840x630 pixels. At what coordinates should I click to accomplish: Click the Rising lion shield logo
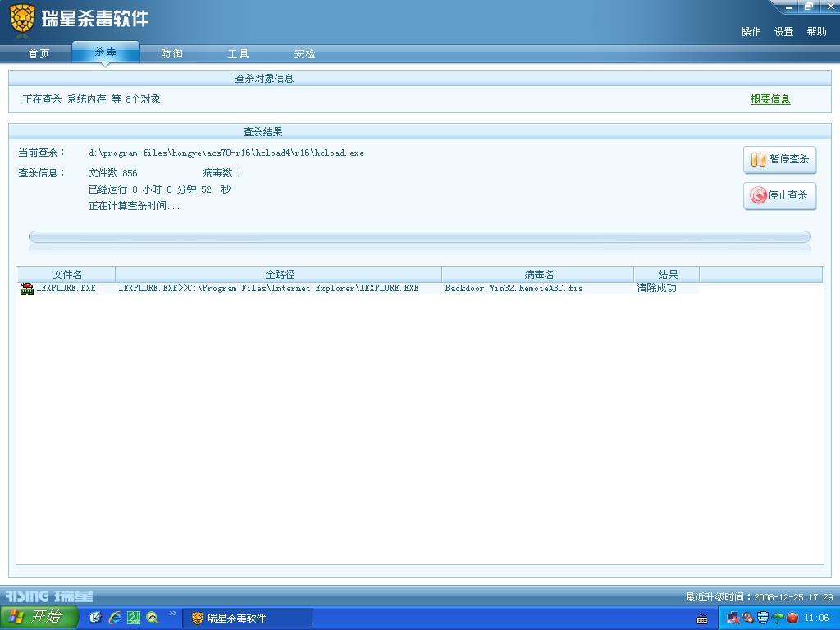pos(22,21)
